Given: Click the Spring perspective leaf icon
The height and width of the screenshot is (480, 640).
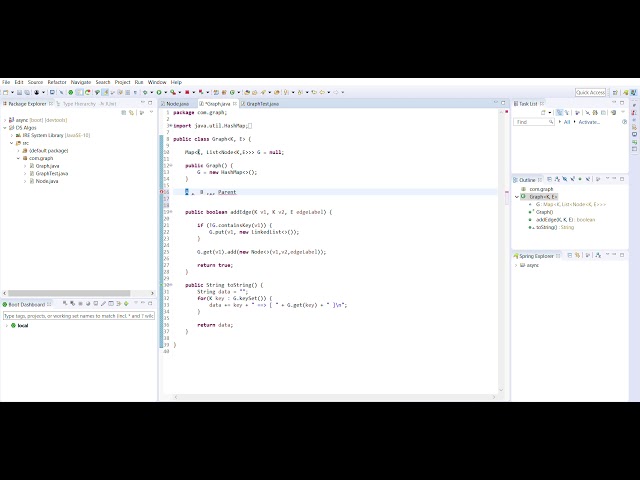Looking at the screenshot, I should 625,93.
